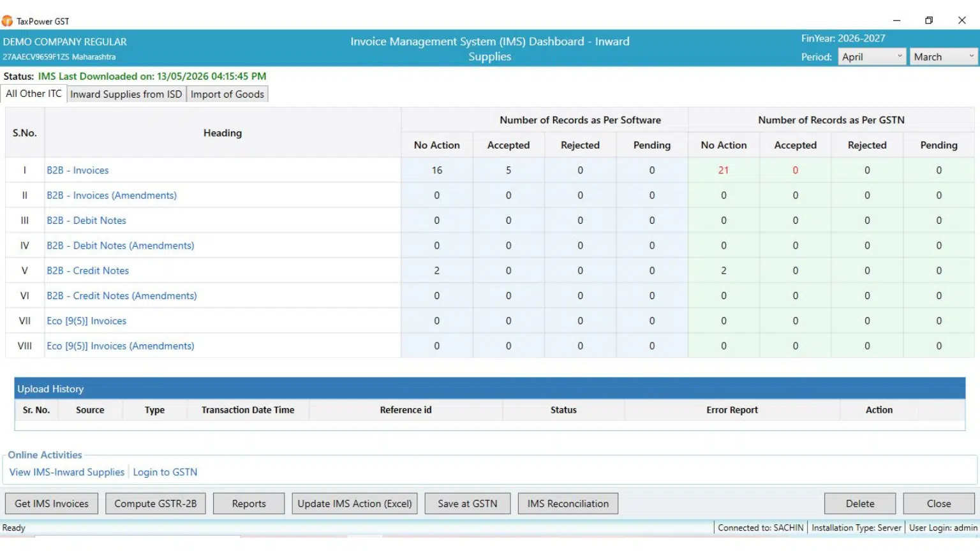Click the Save at GSTN button
This screenshot has width=980, height=551.
pyautogui.click(x=468, y=504)
